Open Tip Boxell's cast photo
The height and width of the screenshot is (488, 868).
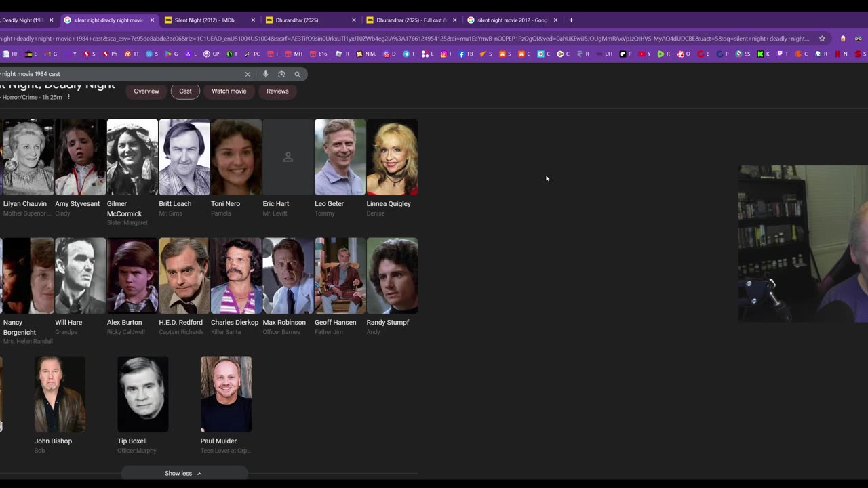(142, 394)
